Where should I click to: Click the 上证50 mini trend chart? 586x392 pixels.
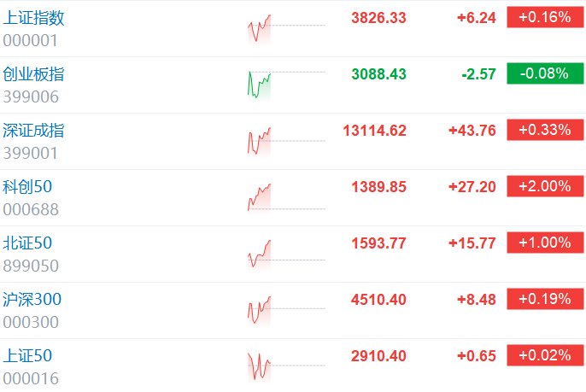point(286,366)
